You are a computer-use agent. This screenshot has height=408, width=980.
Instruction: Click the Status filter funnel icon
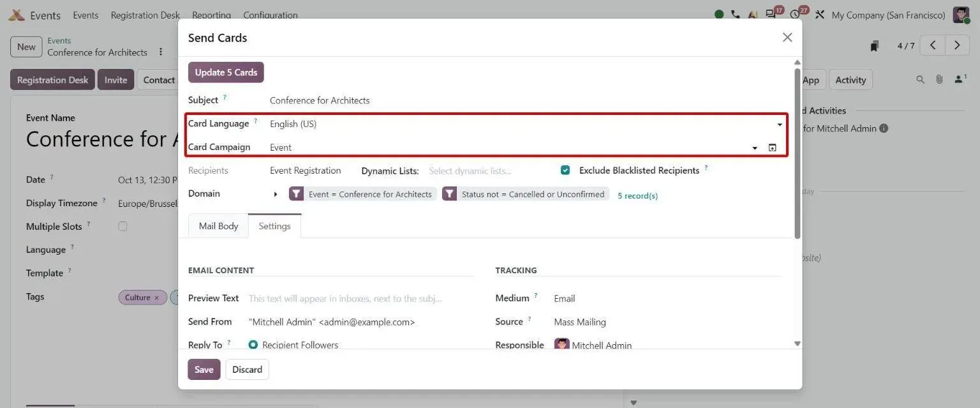coord(449,194)
